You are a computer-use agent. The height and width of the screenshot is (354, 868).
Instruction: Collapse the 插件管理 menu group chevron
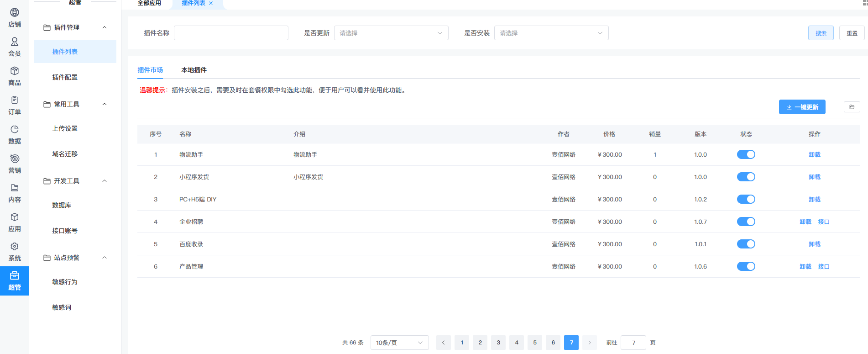coord(105,27)
